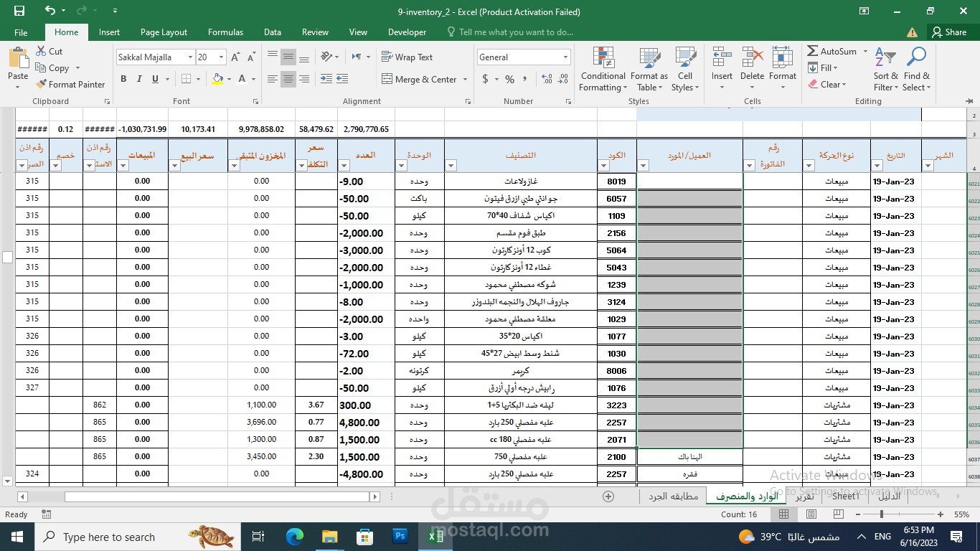The height and width of the screenshot is (551, 980).
Task: Switch to sheet tab مطابقه الجرد
Action: (674, 496)
